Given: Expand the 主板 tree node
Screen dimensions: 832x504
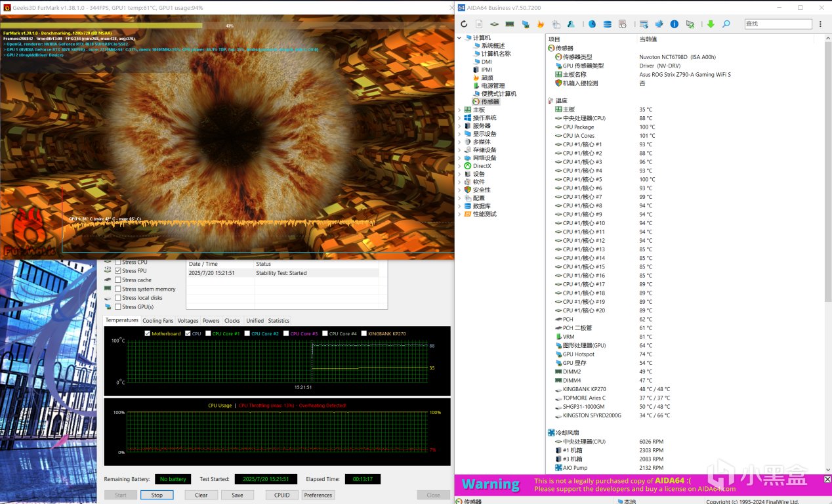Looking at the screenshot, I should (x=459, y=110).
